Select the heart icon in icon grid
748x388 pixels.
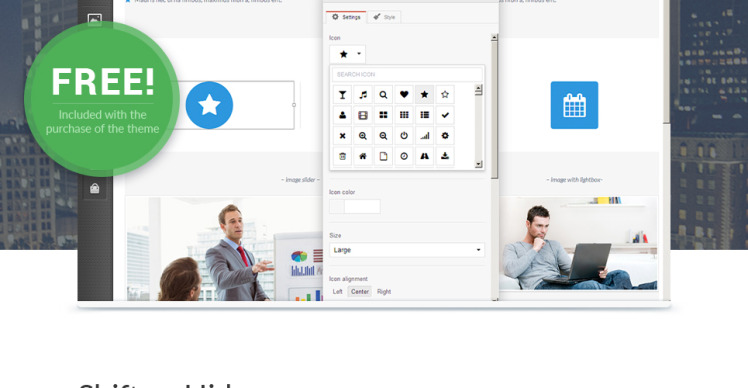(404, 94)
